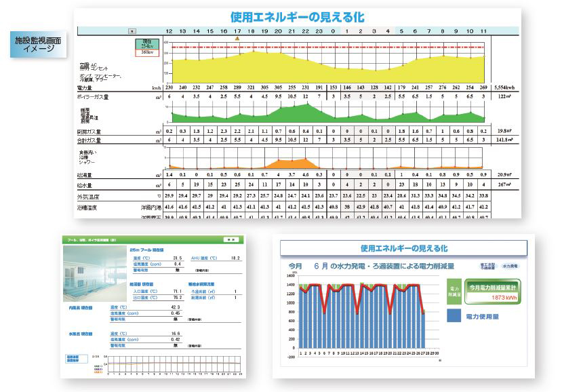Select the hour 0 column header in the energy table
This screenshot has height=392, width=562.
click(333, 31)
